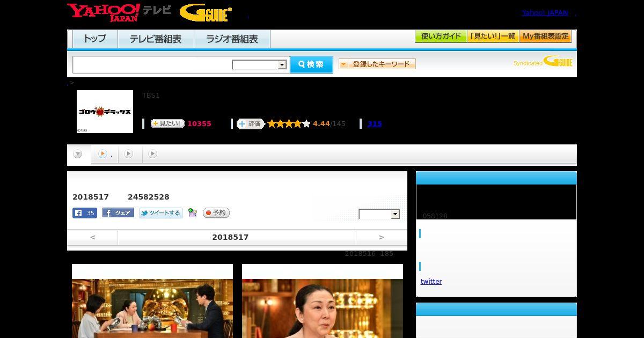Select the third sub-tab with the grey play icon
Viewport: 644px width, 338px height.
pyautogui.click(x=129, y=154)
